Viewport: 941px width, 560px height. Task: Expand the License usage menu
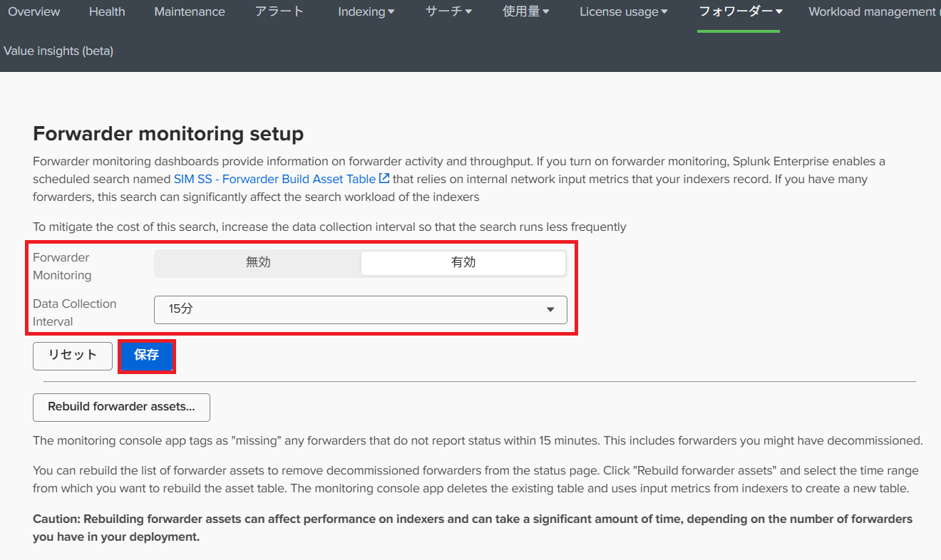(624, 12)
